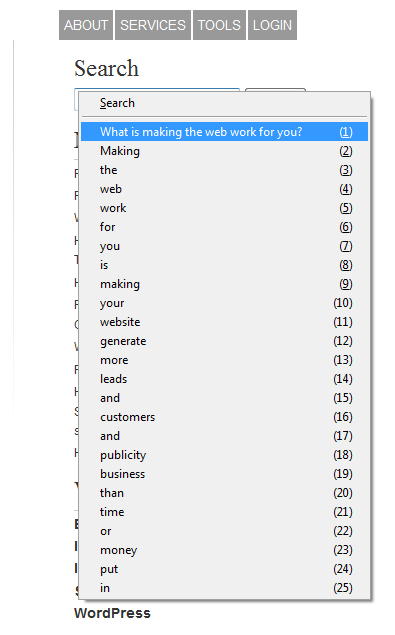Choose the "you" menu entry

(x=224, y=246)
